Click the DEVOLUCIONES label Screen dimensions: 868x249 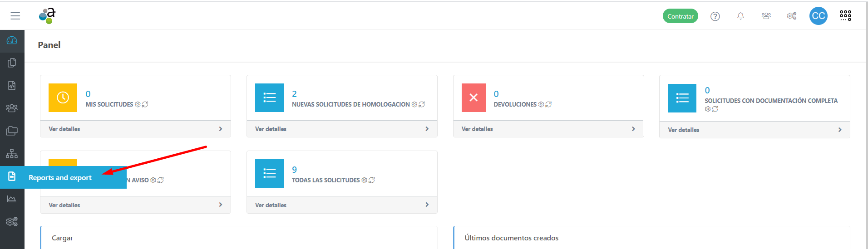point(515,104)
